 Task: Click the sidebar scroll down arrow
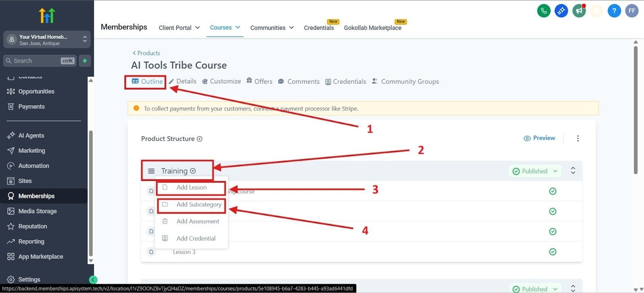91,261
